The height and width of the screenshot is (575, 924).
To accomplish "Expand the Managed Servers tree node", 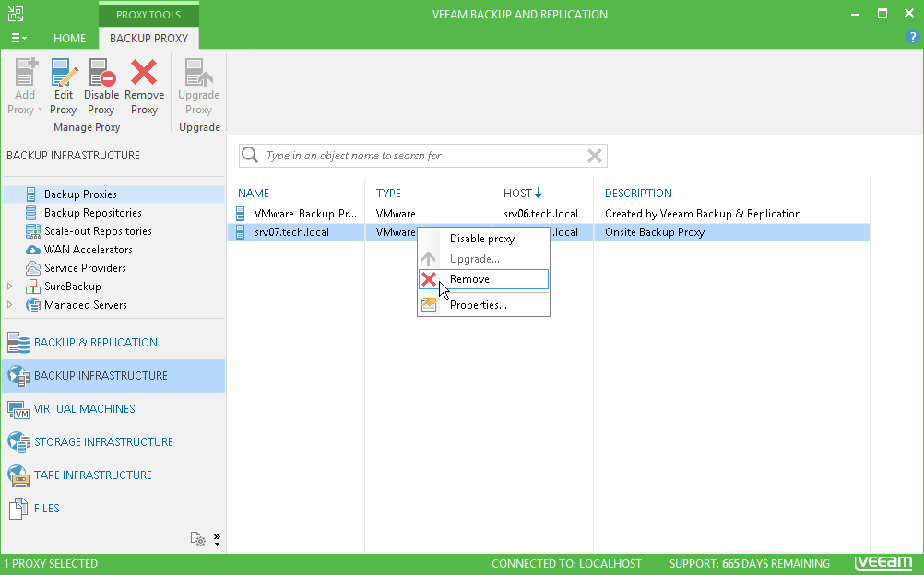I will pos(10,305).
